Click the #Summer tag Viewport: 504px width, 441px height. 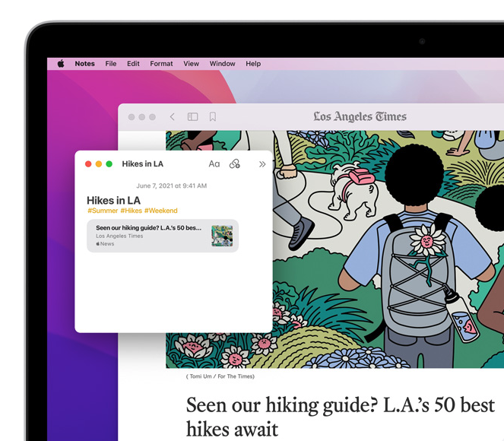point(103,211)
